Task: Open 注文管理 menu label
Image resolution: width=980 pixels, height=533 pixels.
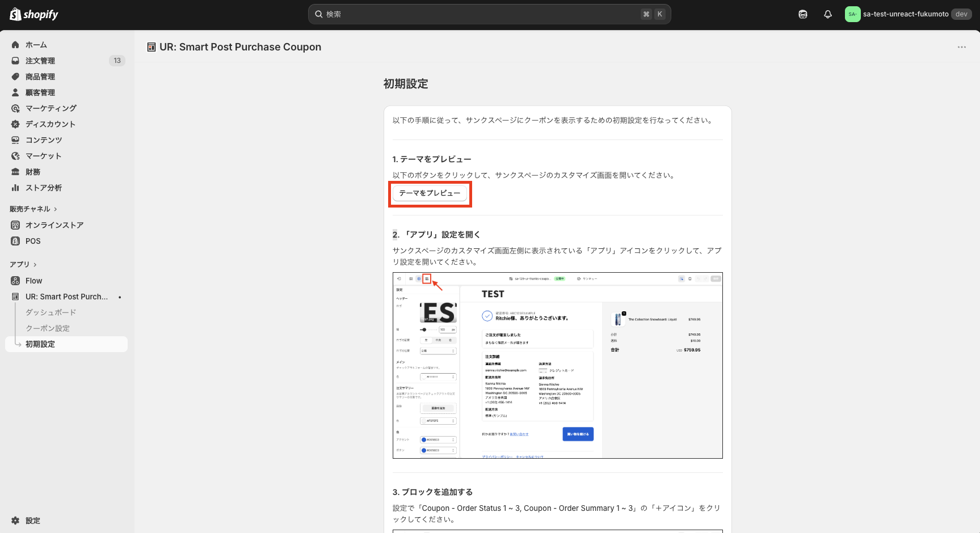Action: 40,61
